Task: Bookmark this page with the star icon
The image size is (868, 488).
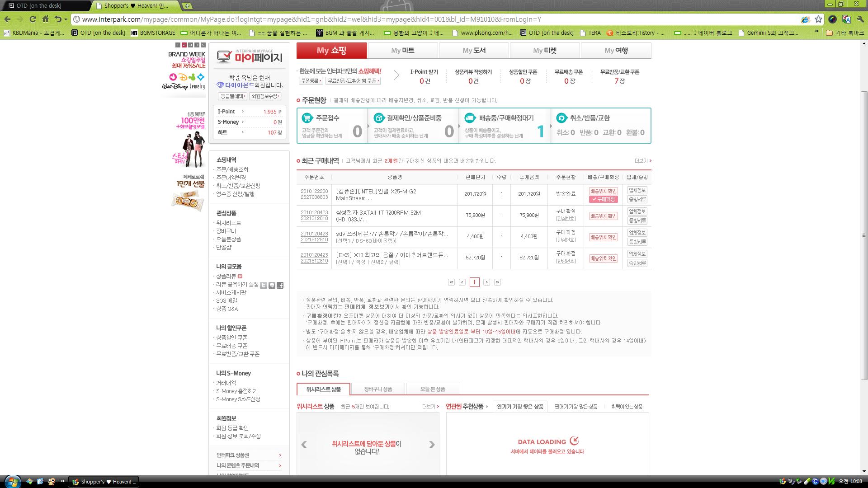Action: pyautogui.click(x=818, y=19)
